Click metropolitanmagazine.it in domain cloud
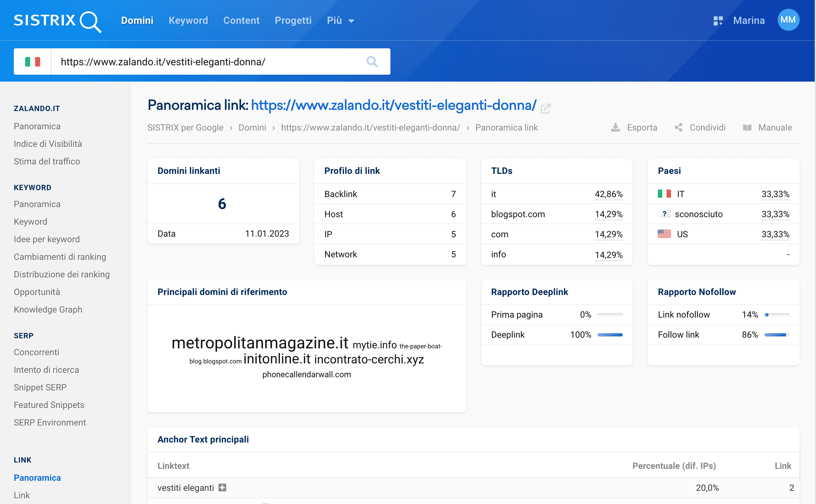This screenshot has height=504, width=816. click(x=260, y=343)
